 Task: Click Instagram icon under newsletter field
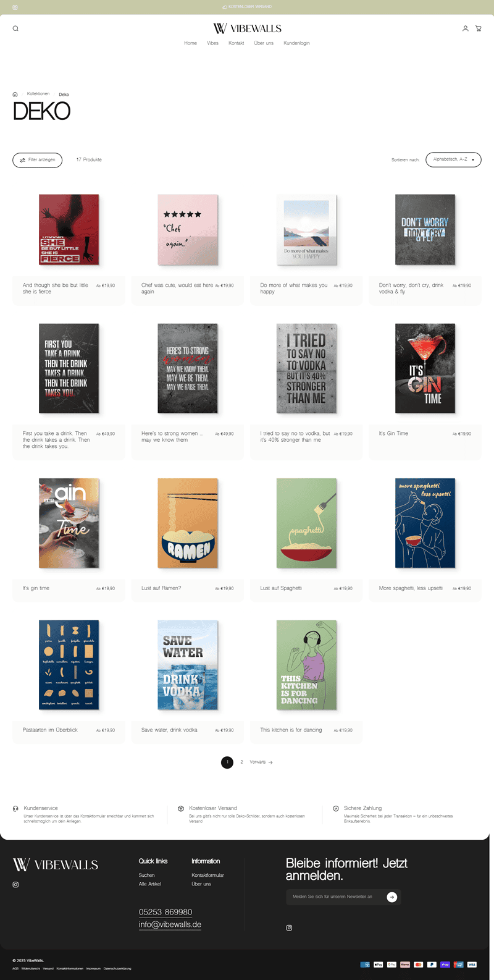click(x=289, y=928)
